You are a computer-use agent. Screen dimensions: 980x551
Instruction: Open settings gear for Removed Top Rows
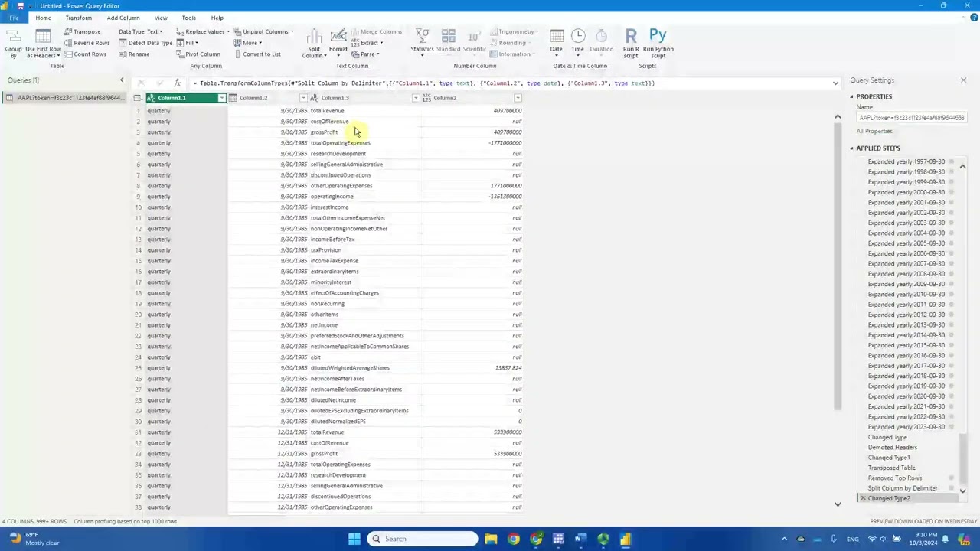pyautogui.click(x=952, y=478)
